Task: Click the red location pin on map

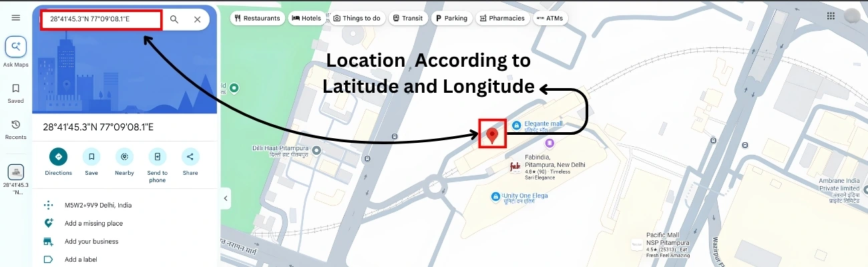Action: 492,136
